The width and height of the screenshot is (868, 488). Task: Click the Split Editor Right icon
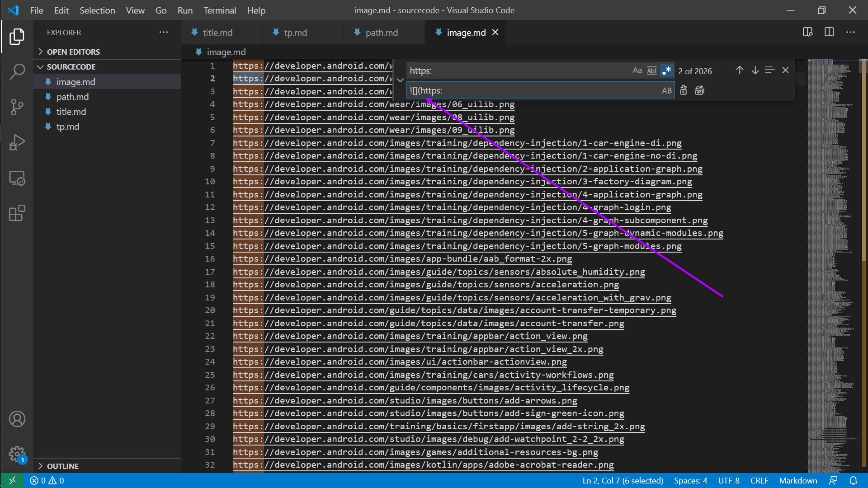coord(829,32)
